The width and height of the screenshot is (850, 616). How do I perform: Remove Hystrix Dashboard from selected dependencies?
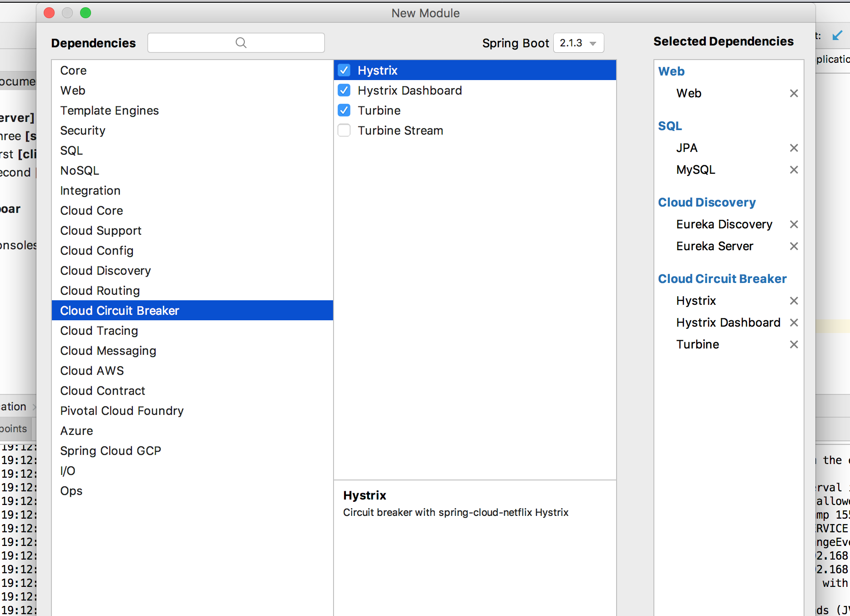794,323
